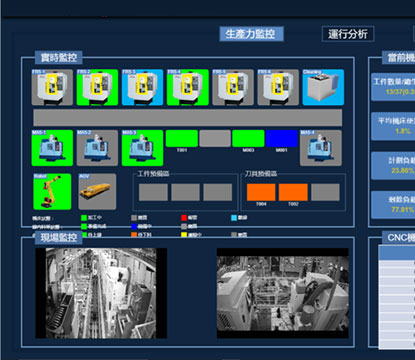Screen dimensions: 415x360
Task: Click the green T001 buffer slot
Action: pos(182,138)
